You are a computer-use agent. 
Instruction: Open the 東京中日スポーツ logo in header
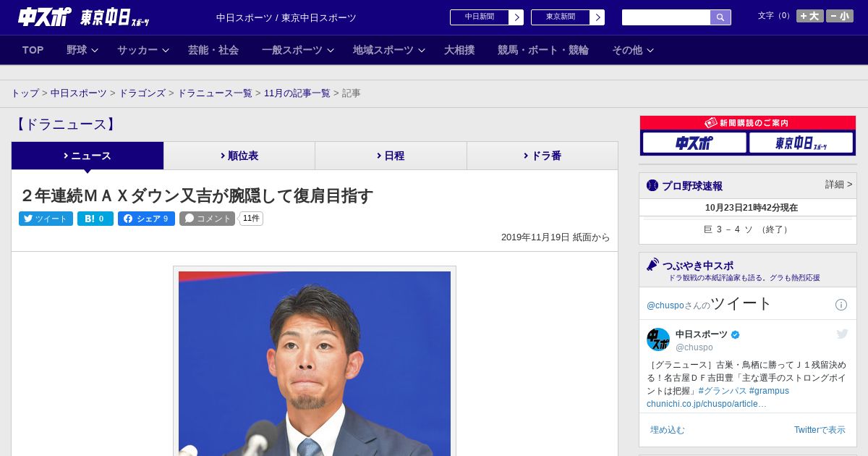(x=114, y=17)
